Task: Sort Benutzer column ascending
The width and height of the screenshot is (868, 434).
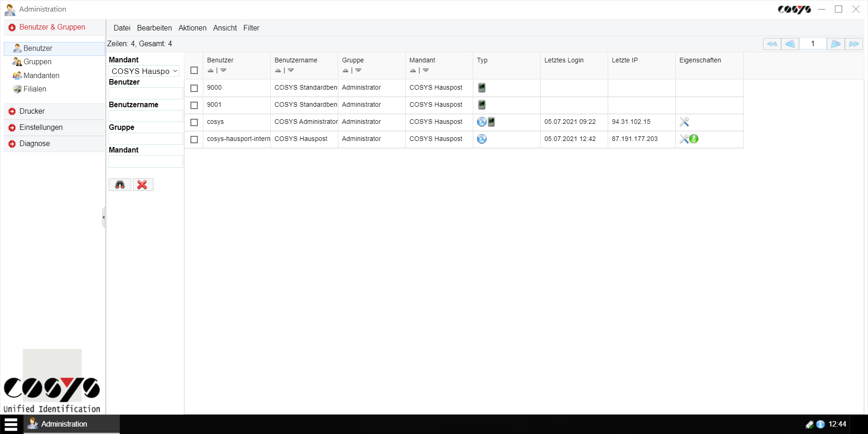Action: coord(211,71)
